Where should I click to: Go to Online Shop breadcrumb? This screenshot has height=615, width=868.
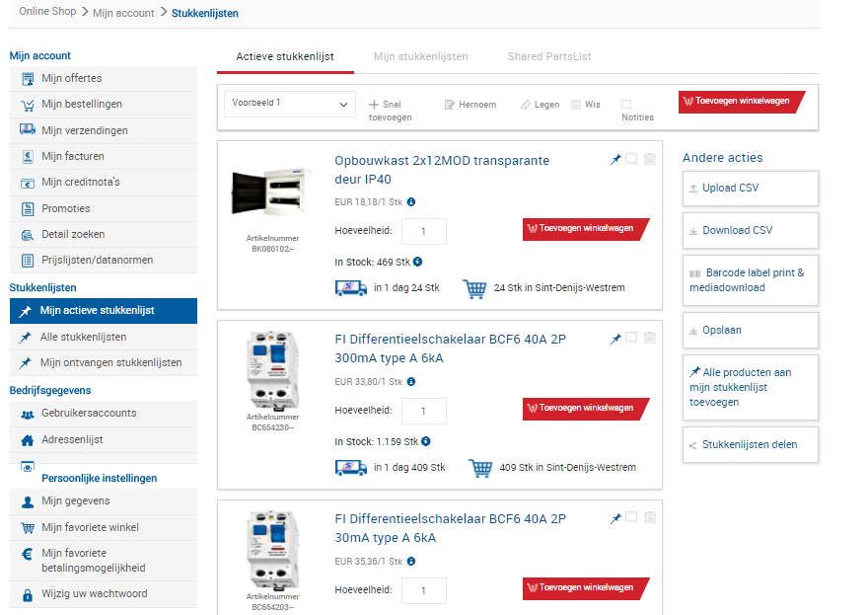(47, 11)
